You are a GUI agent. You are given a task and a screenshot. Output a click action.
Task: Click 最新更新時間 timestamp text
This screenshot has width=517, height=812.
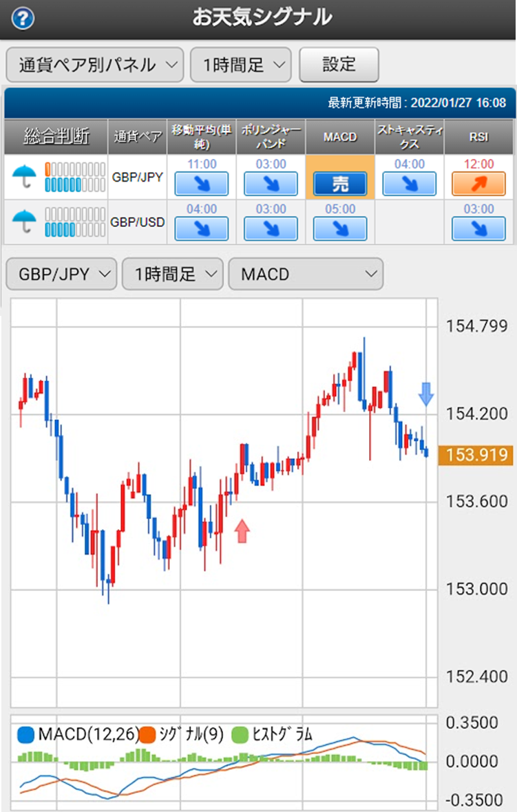pos(416,103)
